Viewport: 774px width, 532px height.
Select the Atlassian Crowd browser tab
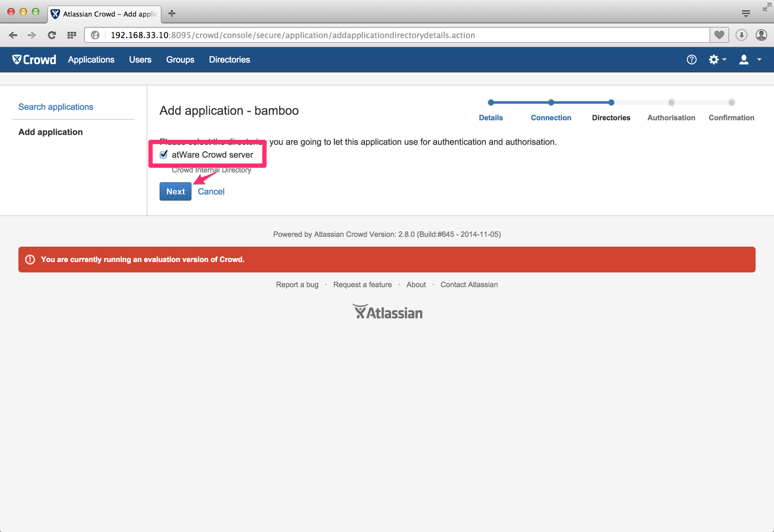(104, 14)
